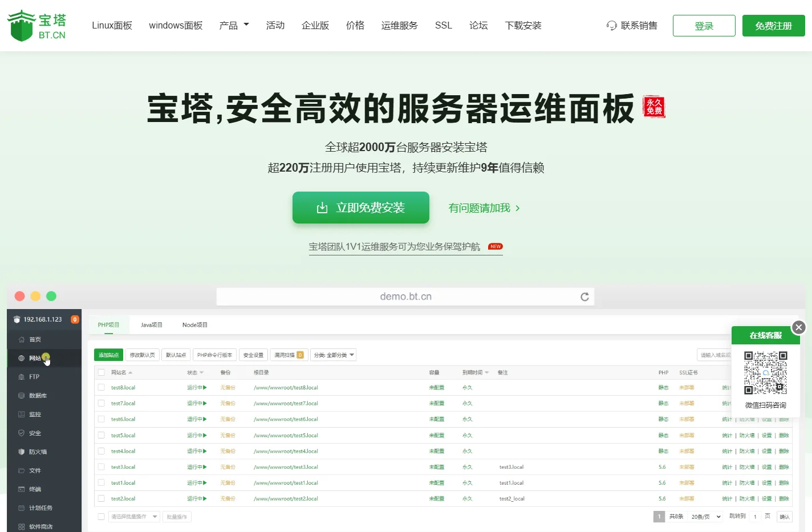Open the 状态 column filter arrow
This screenshot has width=812, height=532.
tap(201, 372)
